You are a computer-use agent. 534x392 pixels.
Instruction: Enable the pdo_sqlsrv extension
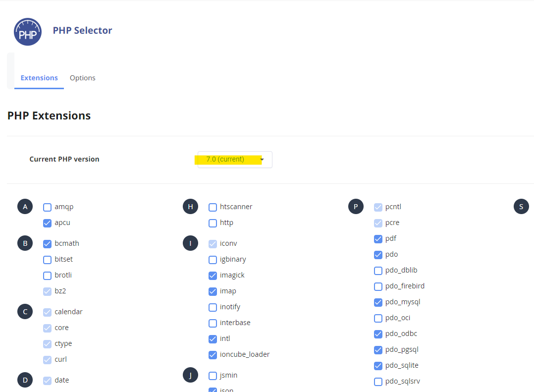coord(378,382)
